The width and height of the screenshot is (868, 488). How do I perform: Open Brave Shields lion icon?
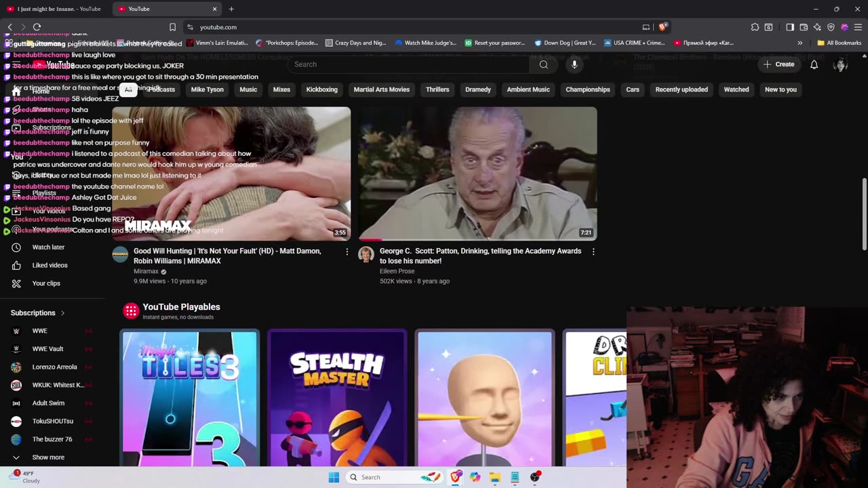click(663, 27)
